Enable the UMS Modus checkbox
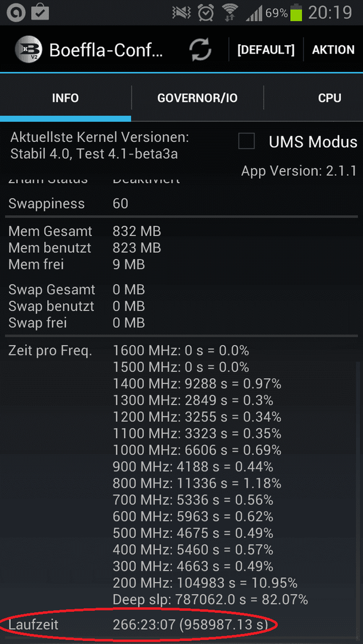This screenshot has width=363, height=644. [246, 141]
